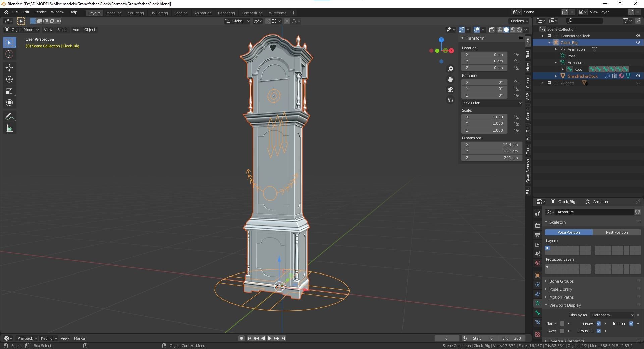Click the Select Box tool
The width and height of the screenshot is (644, 349).
click(9, 43)
